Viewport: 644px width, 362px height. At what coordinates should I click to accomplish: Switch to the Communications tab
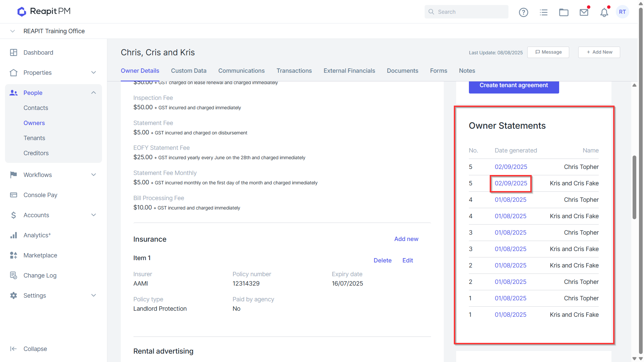click(x=241, y=71)
